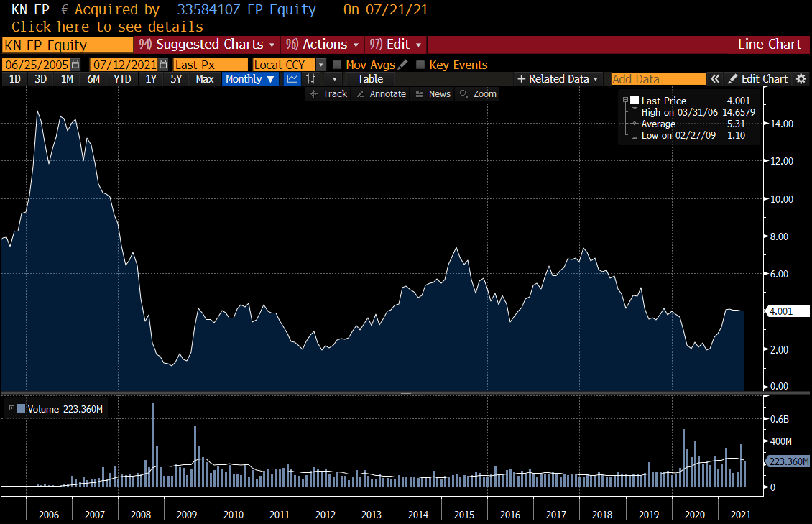Click the start date field 06/25/2005
This screenshot has width=812, height=524.
[37, 65]
